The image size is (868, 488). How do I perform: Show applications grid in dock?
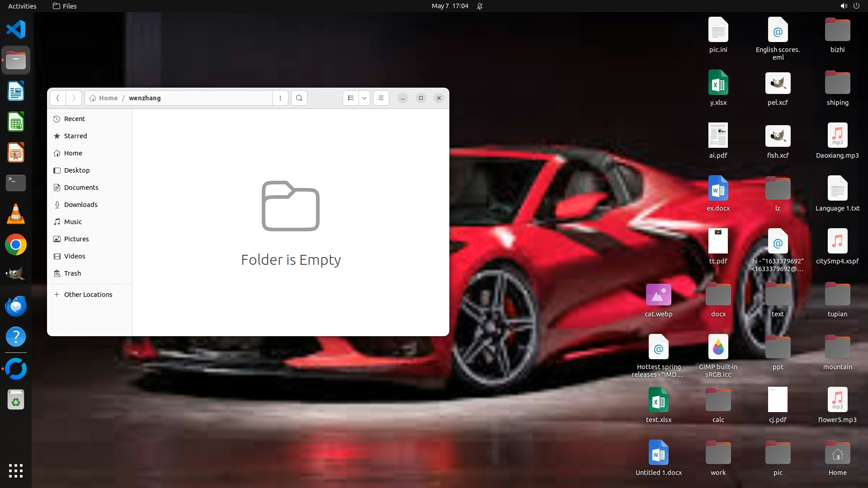coord(16,470)
